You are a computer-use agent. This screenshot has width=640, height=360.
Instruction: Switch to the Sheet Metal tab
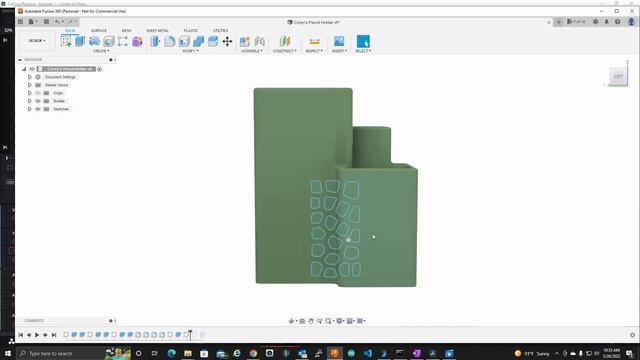(158, 31)
